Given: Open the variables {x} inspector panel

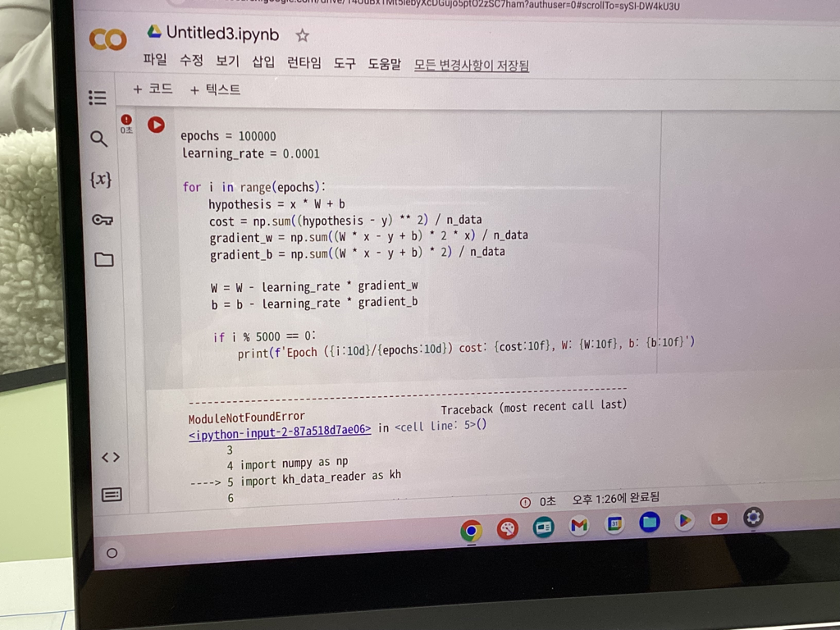Looking at the screenshot, I should [x=100, y=180].
